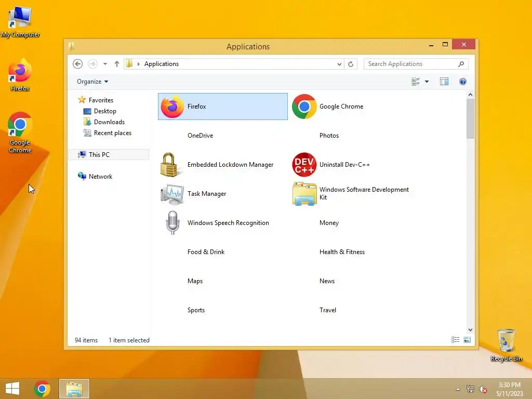
Task: Open My Computer desktop shortcut
Action: tap(20, 21)
